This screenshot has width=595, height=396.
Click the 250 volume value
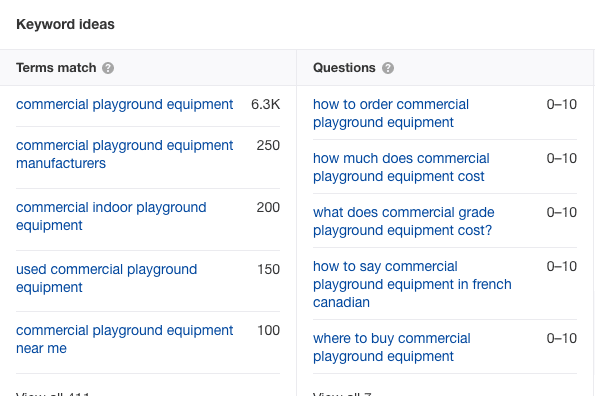click(x=268, y=145)
